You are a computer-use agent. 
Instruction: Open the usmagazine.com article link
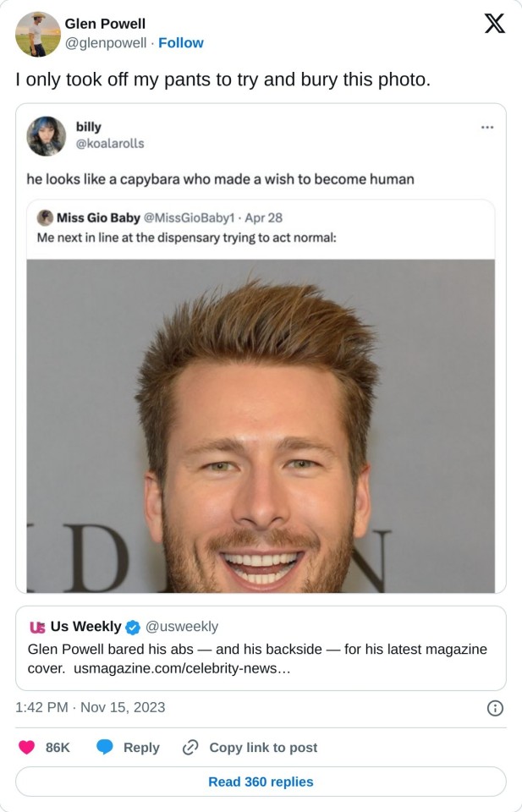click(182, 668)
